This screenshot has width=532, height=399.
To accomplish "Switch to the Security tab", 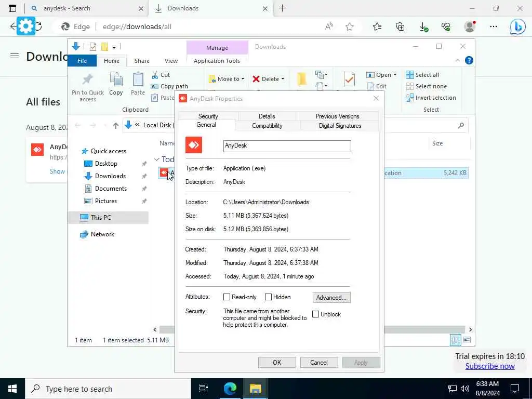I will [x=208, y=116].
